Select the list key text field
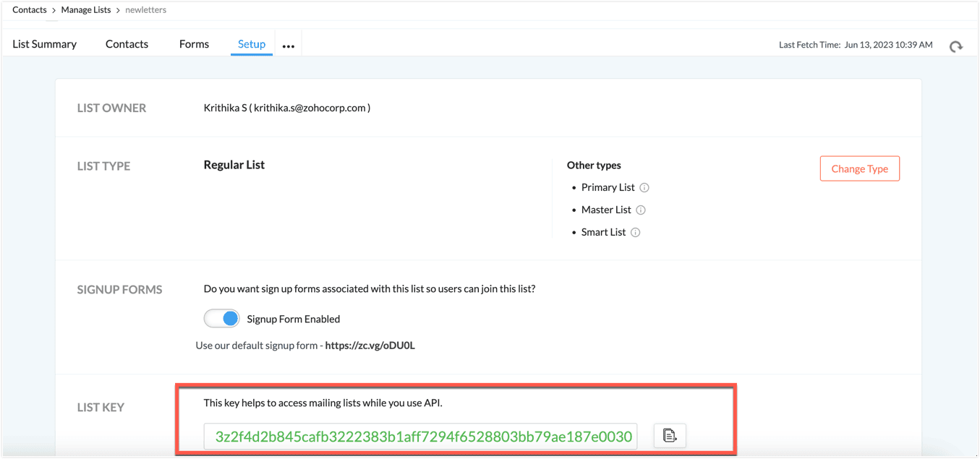 [420, 435]
